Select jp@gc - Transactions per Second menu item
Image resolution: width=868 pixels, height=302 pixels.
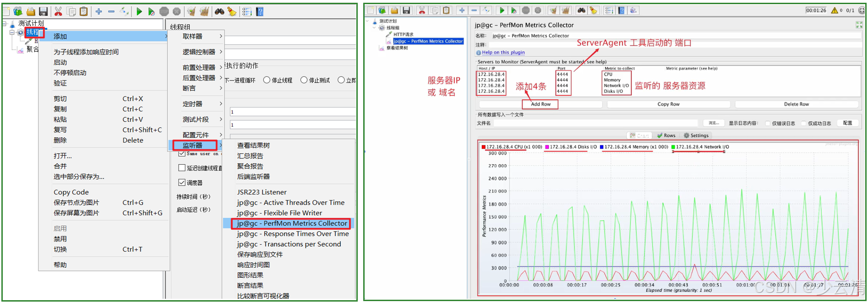(289, 244)
